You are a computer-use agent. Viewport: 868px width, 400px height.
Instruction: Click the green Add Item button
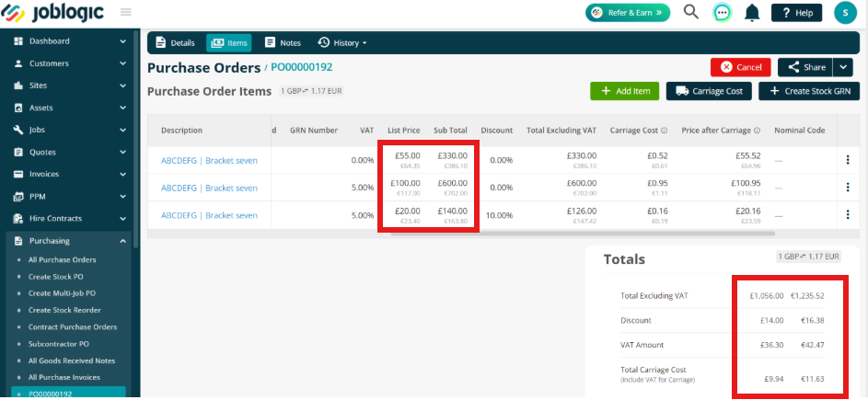[x=625, y=91]
